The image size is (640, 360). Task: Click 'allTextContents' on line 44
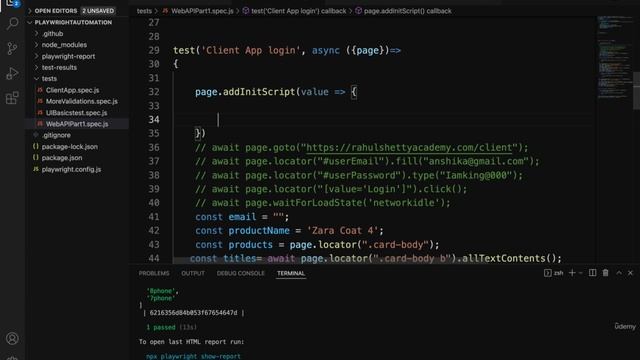click(x=504, y=258)
